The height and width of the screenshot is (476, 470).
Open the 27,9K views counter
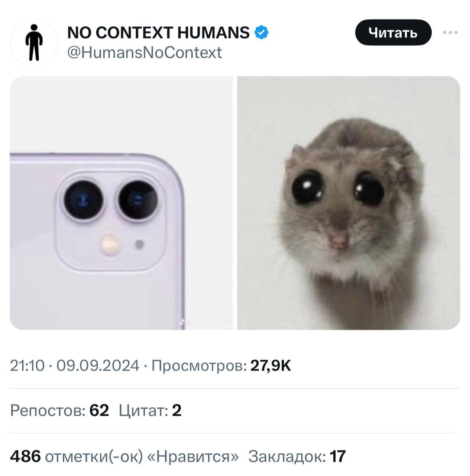click(271, 366)
